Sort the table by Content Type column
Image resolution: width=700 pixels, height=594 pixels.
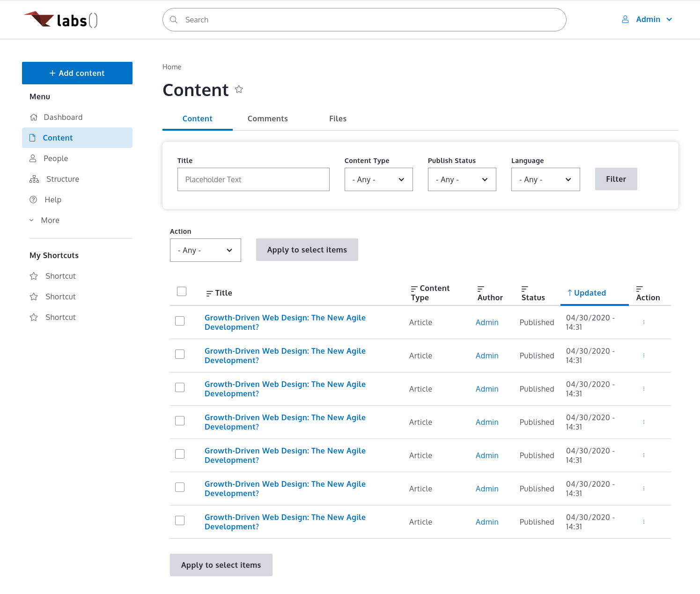(430, 293)
